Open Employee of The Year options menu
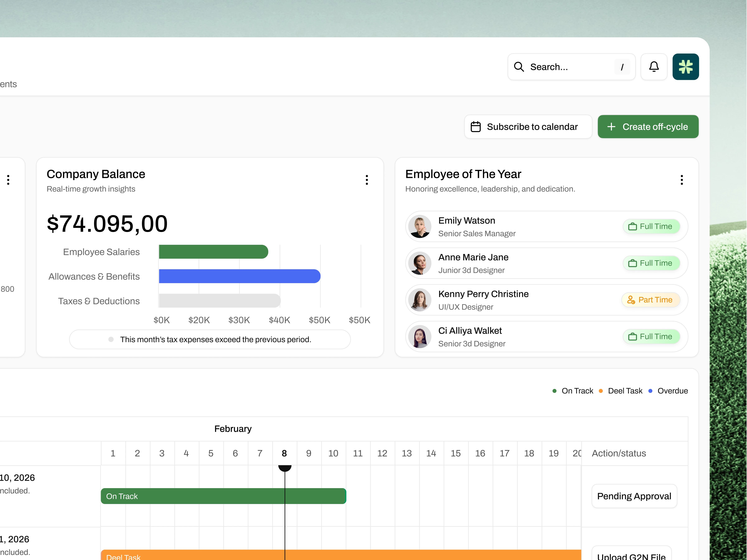Screen dimensions: 747x560 click(x=681, y=180)
